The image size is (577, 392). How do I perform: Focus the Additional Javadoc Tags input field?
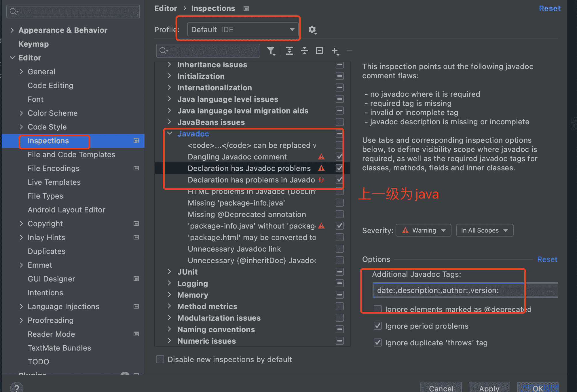(x=465, y=290)
